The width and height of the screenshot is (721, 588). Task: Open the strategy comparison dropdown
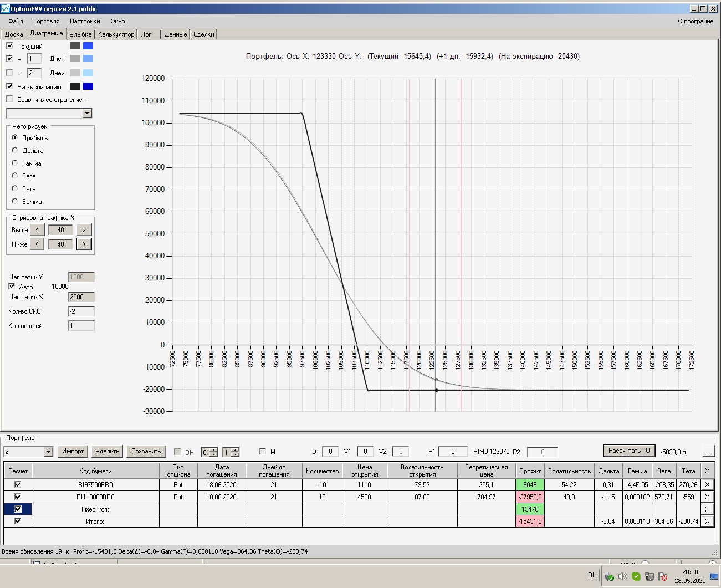[x=87, y=113]
